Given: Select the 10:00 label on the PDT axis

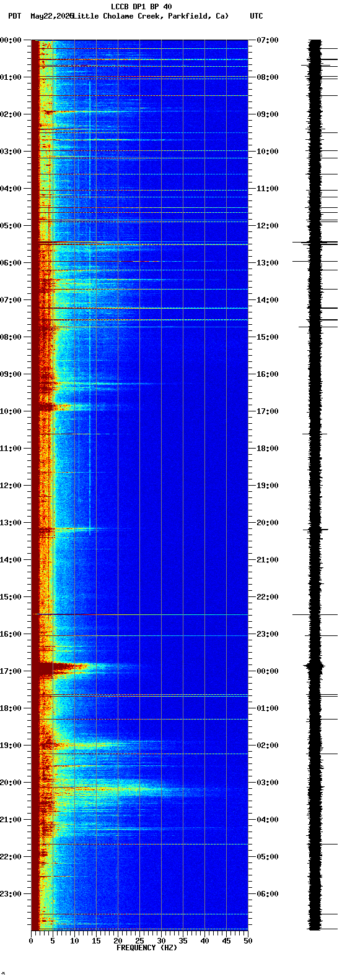Looking at the screenshot, I should click(x=11, y=411).
